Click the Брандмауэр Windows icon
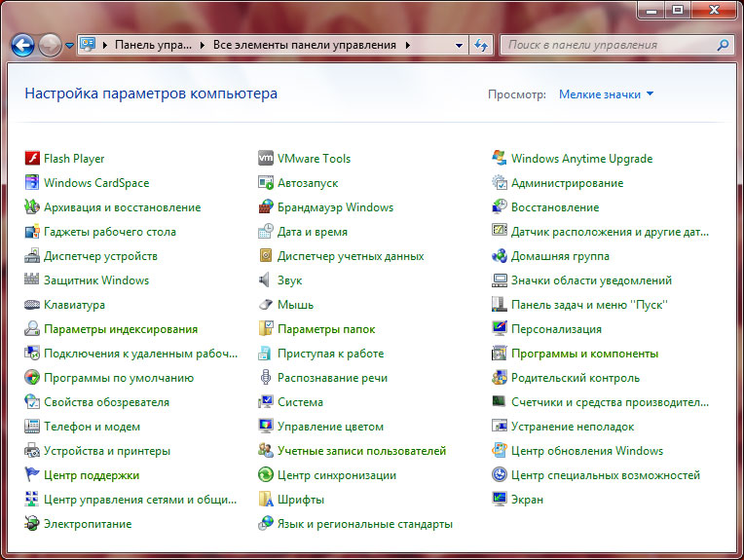Screen dimensions: 744x560 [266, 206]
